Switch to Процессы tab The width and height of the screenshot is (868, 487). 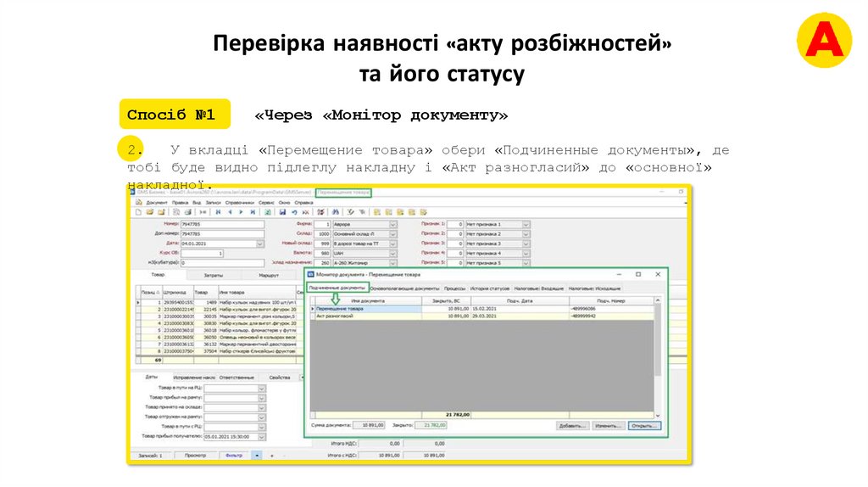click(454, 288)
